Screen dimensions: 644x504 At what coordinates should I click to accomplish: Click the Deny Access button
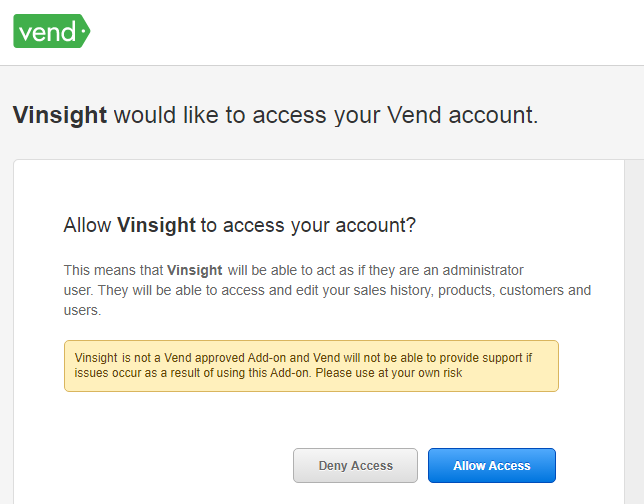(x=355, y=465)
